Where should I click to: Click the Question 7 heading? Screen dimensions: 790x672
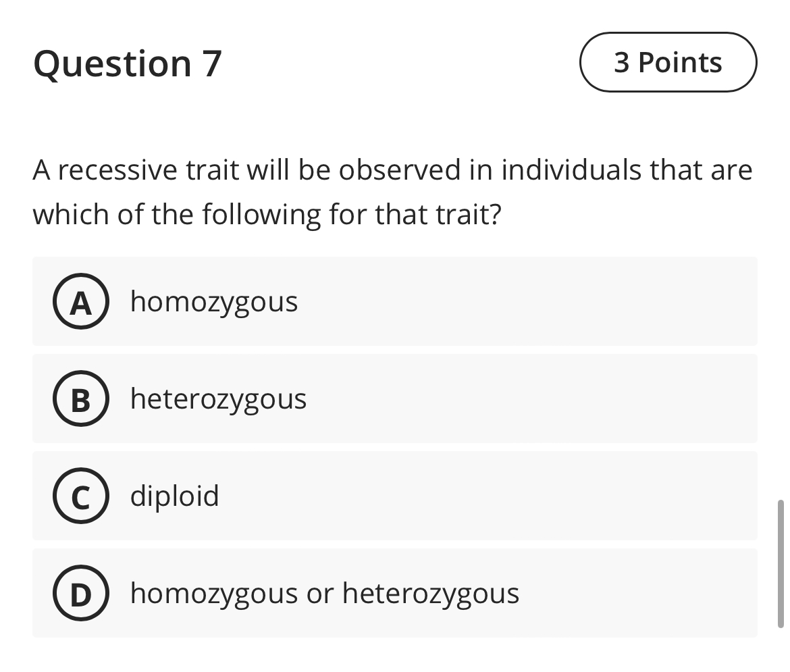[128, 63]
